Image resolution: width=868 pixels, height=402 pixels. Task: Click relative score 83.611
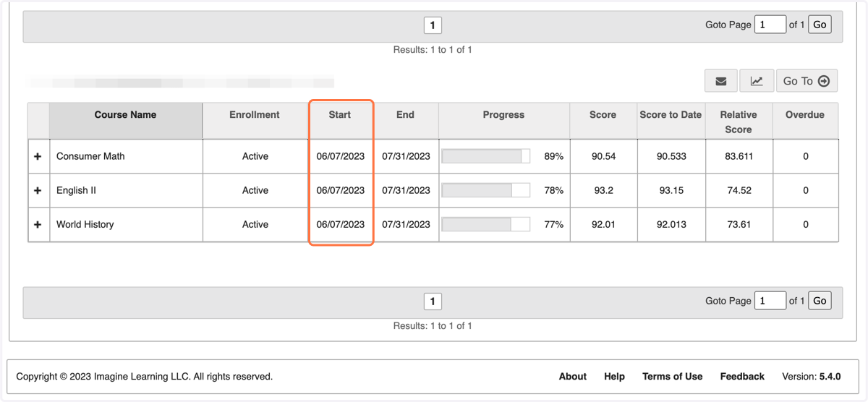pyautogui.click(x=739, y=156)
